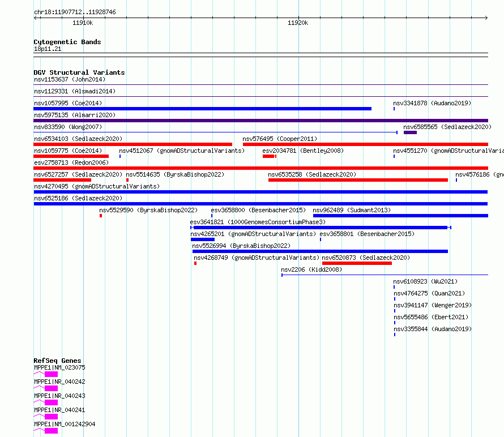
Task: Open the esv3658801 (Besenbacher2015) label
Action: pyautogui.click(x=367, y=234)
